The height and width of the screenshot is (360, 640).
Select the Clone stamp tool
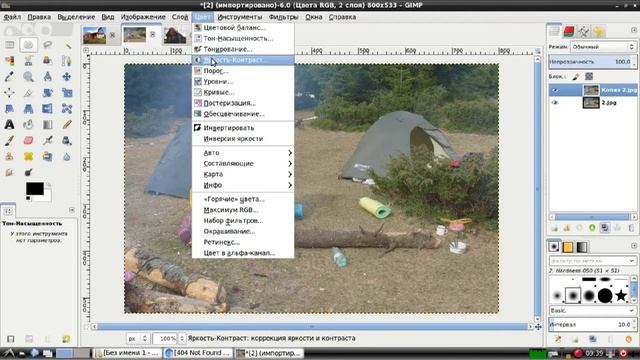point(9,156)
